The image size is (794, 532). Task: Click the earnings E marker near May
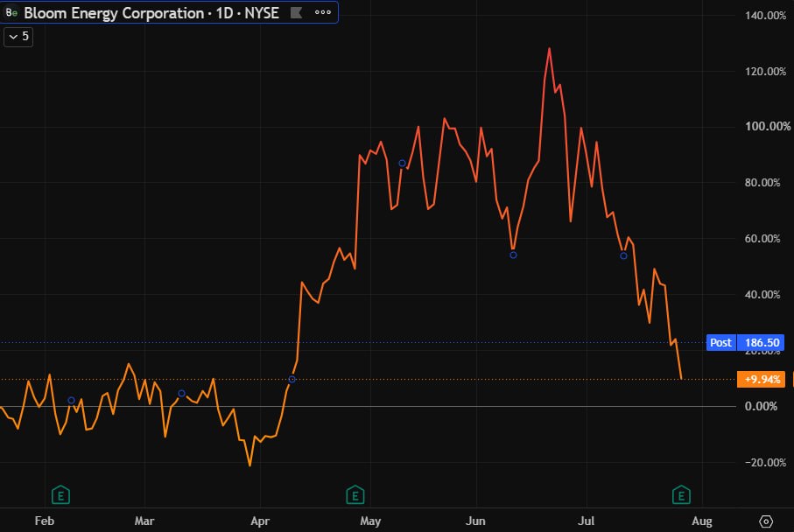click(355, 494)
